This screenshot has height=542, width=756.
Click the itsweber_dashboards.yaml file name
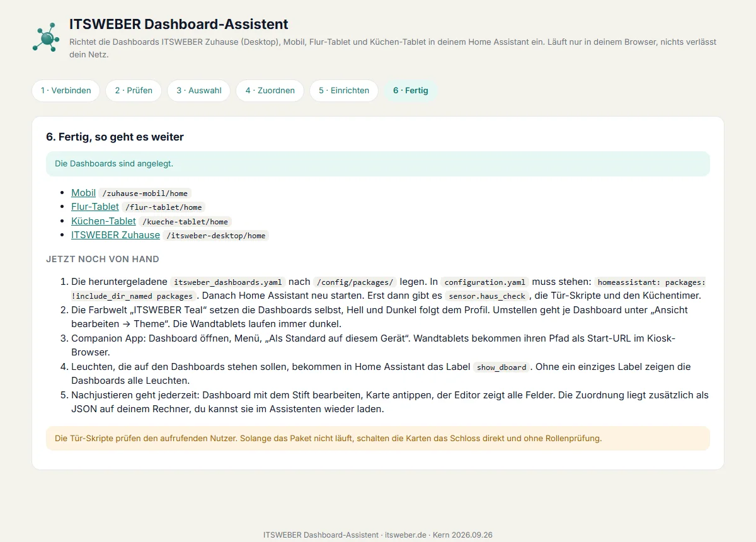click(x=228, y=282)
